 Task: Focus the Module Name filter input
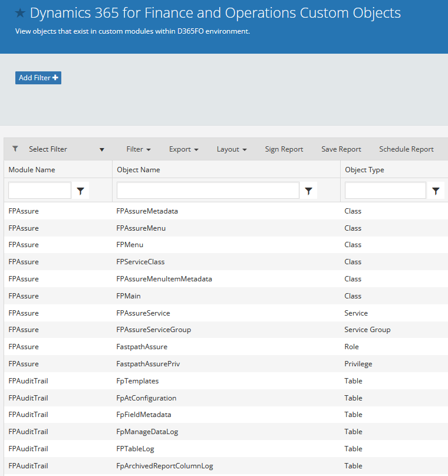coord(39,191)
